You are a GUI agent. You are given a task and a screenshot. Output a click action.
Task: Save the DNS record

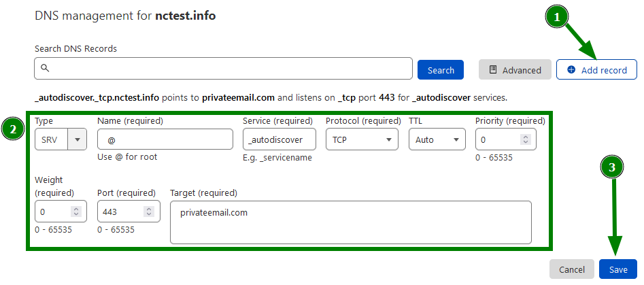[618, 269]
